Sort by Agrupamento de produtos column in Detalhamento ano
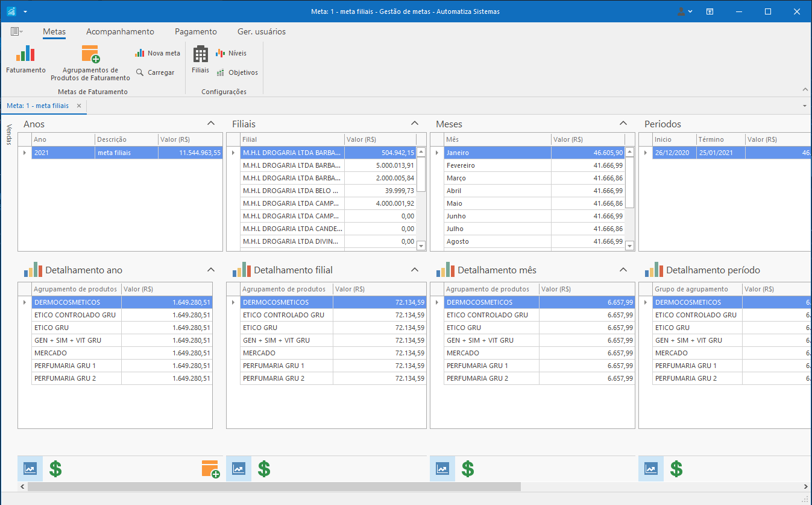 pos(76,289)
